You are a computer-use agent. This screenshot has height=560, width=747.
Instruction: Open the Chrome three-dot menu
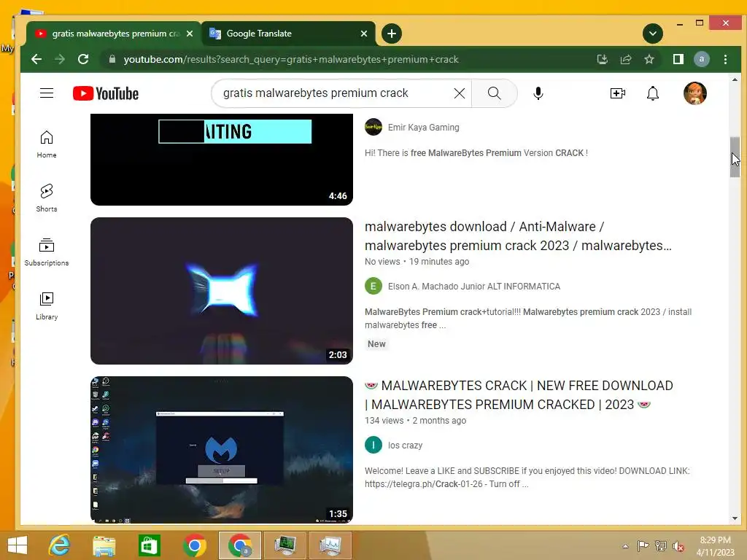[725, 59]
